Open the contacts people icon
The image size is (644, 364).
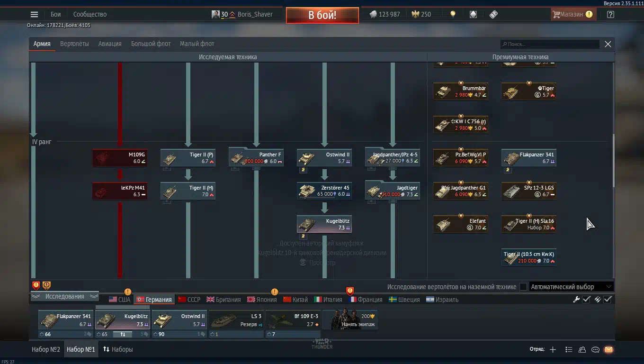(582, 349)
